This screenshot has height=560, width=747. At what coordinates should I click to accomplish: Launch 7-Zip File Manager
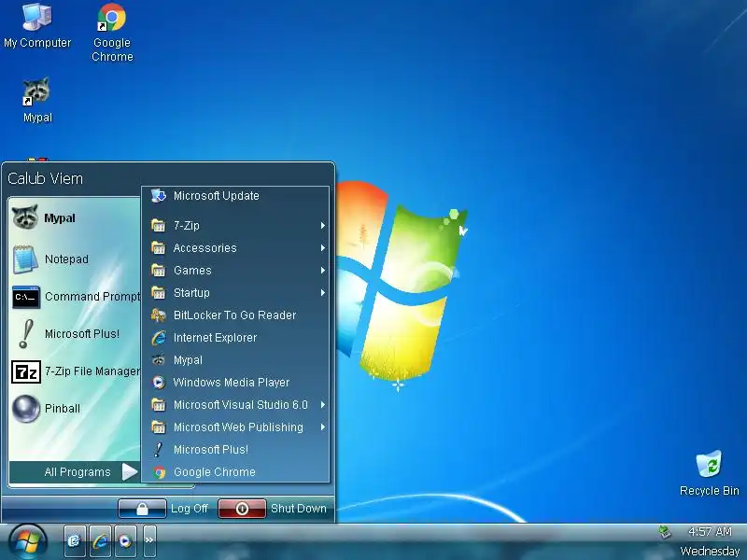tap(75, 371)
